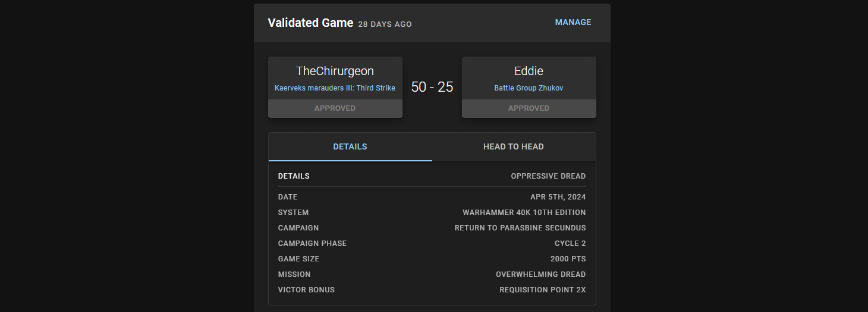Click the RETURN TO PARASBINE SECUNDUS campaign value
This screenshot has height=312, width=868.
(520, 228)
